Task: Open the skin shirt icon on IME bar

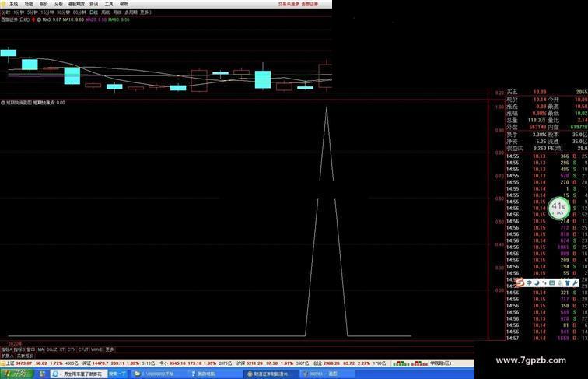Action: pos(567,282)
